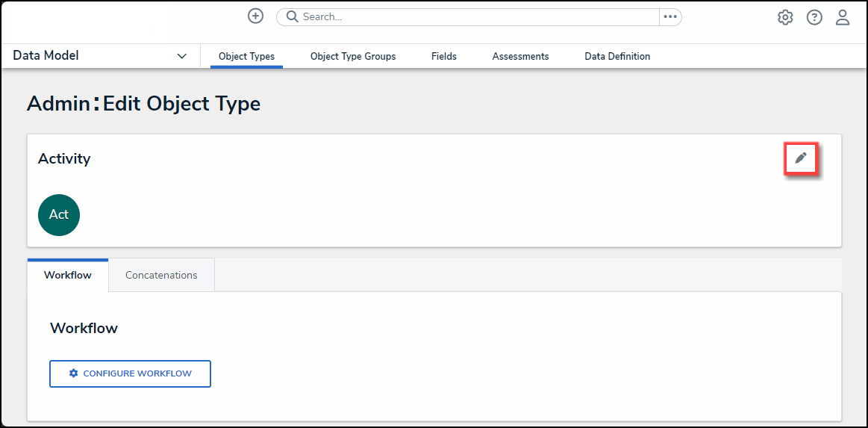The height and width of the screenshot is (428, 868).
Task: Go to the Fields tab
Action: pos(444,56)
